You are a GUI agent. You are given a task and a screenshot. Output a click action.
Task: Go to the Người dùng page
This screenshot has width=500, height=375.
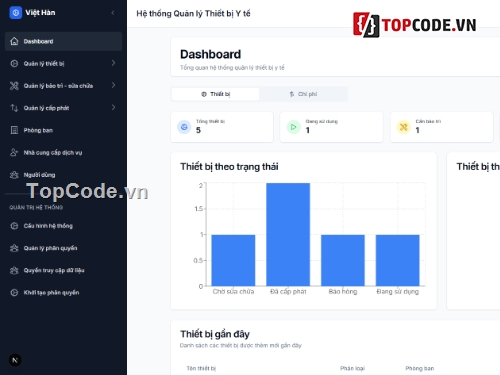point(63,175)
